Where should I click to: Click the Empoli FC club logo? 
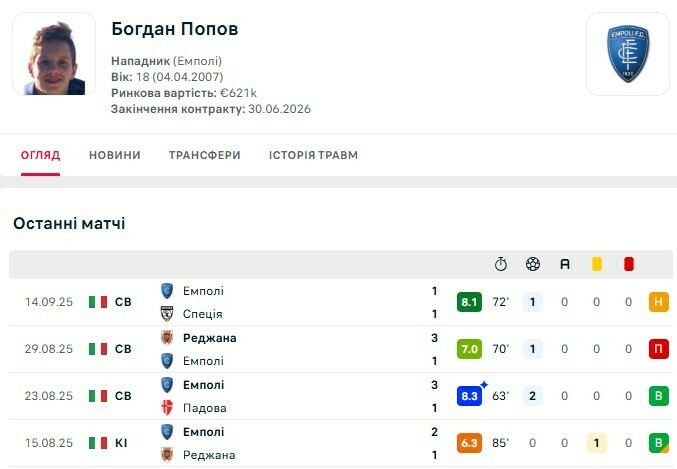pyautogui.click(x=627, y=54)
